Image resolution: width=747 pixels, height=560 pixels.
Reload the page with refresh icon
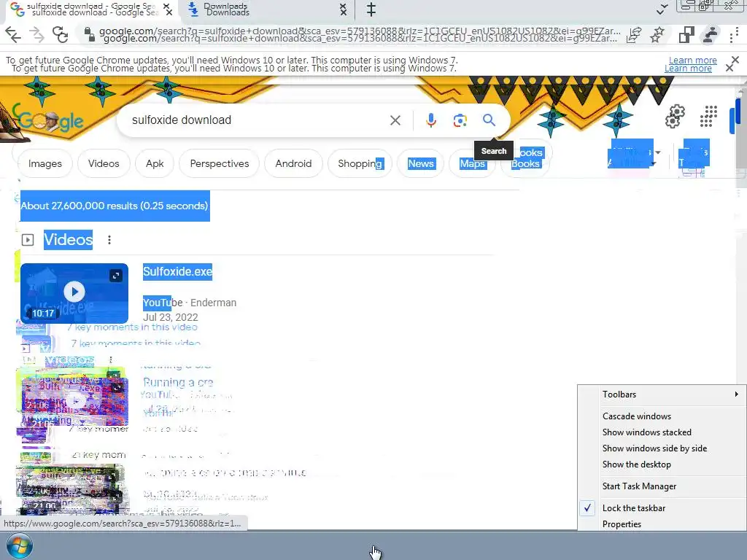click(x=60, y=35)
